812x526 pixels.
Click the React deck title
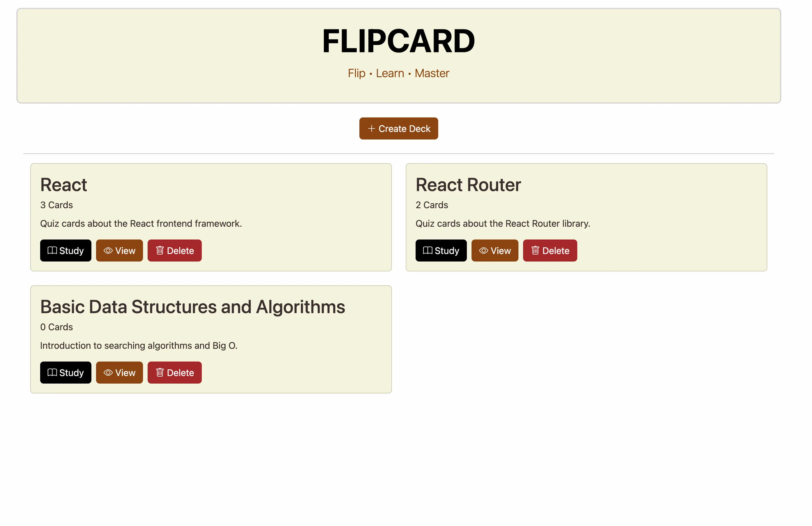click(x=64, y=185)
